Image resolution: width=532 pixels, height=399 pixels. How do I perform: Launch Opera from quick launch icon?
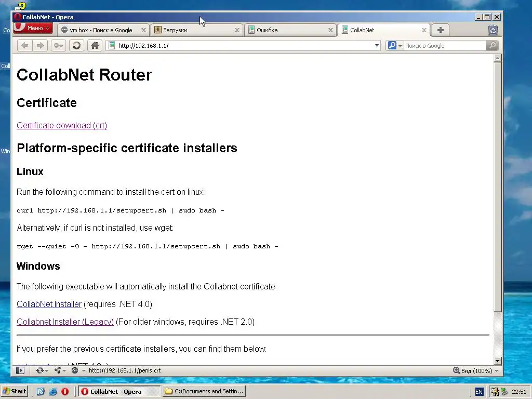click(65, 392)
